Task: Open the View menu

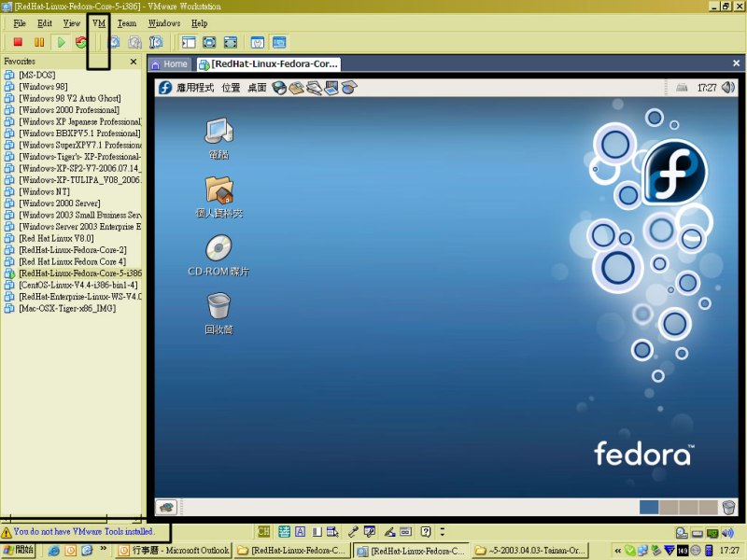Action: [x=72, y=22]
